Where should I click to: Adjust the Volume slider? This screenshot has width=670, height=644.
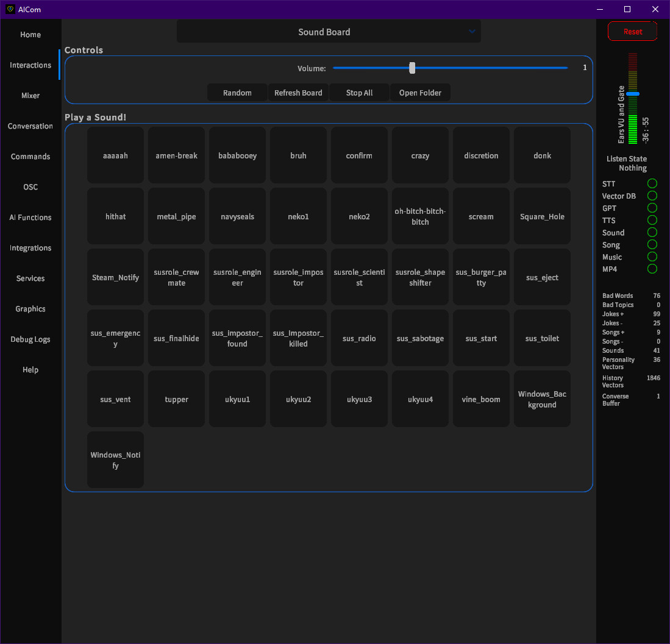[412, 68]
